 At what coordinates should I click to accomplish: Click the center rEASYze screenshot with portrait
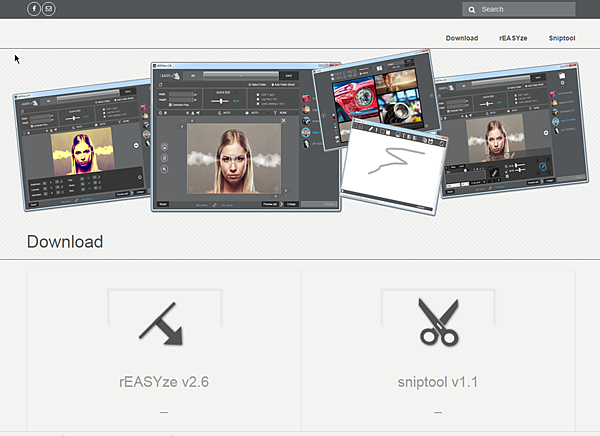pos(246,137)
